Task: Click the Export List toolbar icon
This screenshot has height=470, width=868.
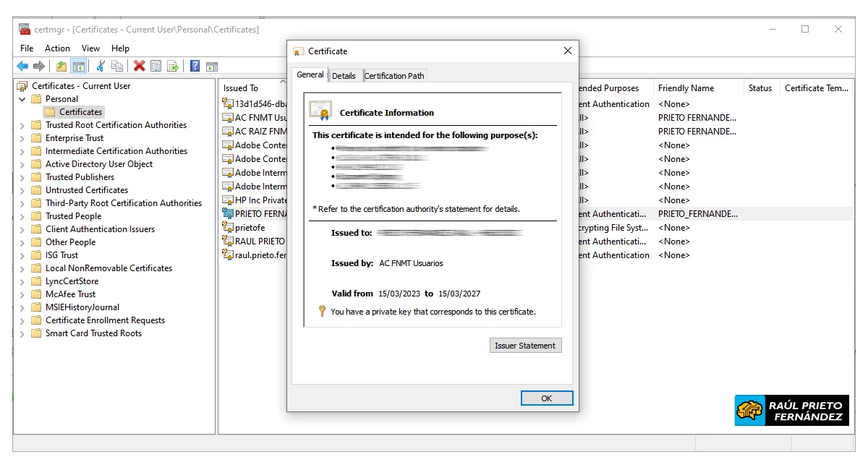Action: pos(173,67)
